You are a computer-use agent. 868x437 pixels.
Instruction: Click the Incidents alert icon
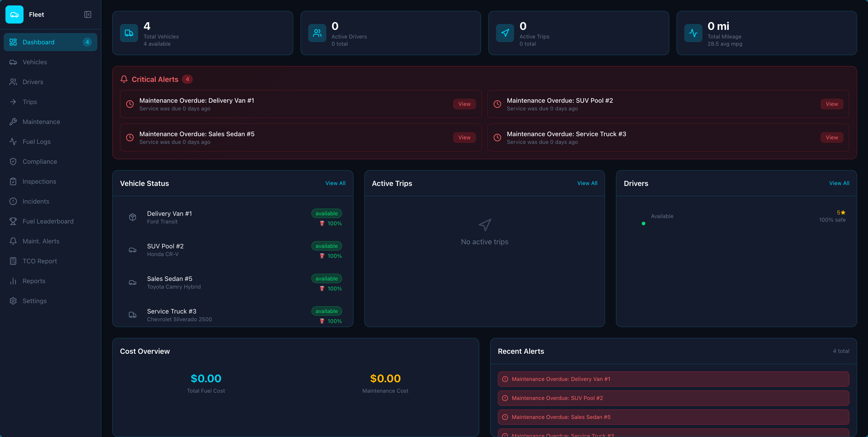[x=13, y=201]
